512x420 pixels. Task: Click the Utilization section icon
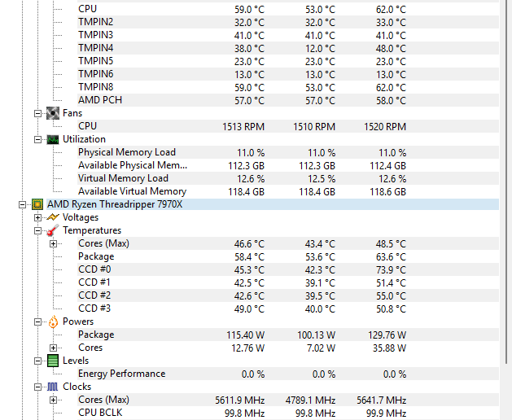click(x=53, y=139)
